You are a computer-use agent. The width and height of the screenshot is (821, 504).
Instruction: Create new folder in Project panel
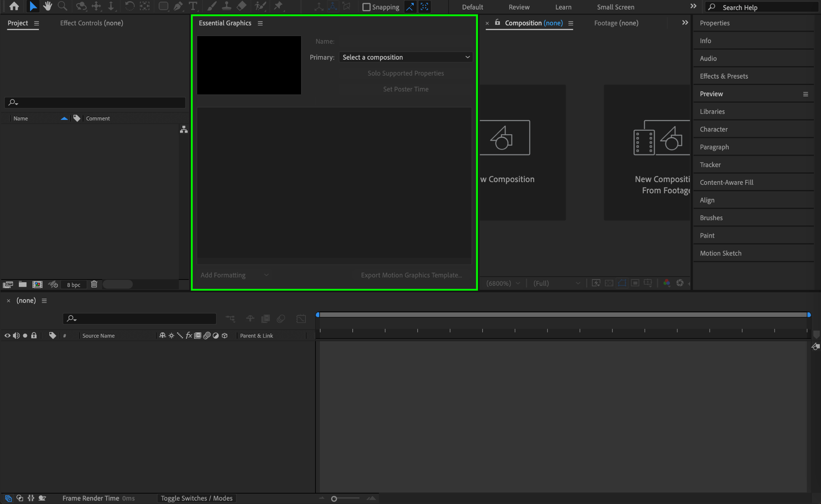23,284
